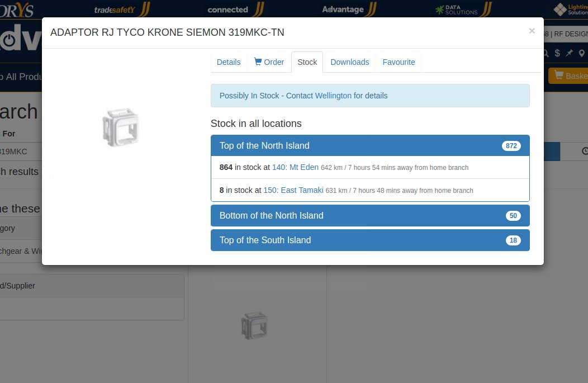Click the Data Solutions logo in the header

[463, 10]
